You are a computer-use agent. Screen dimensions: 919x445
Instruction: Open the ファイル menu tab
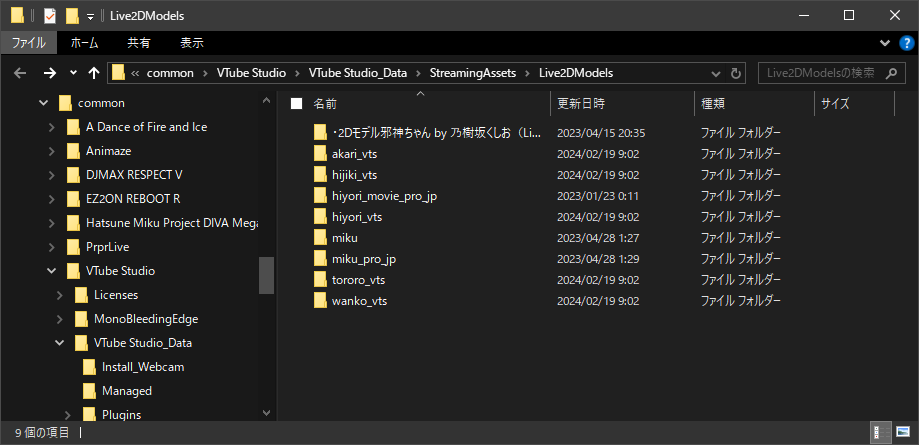coord(28,43)
